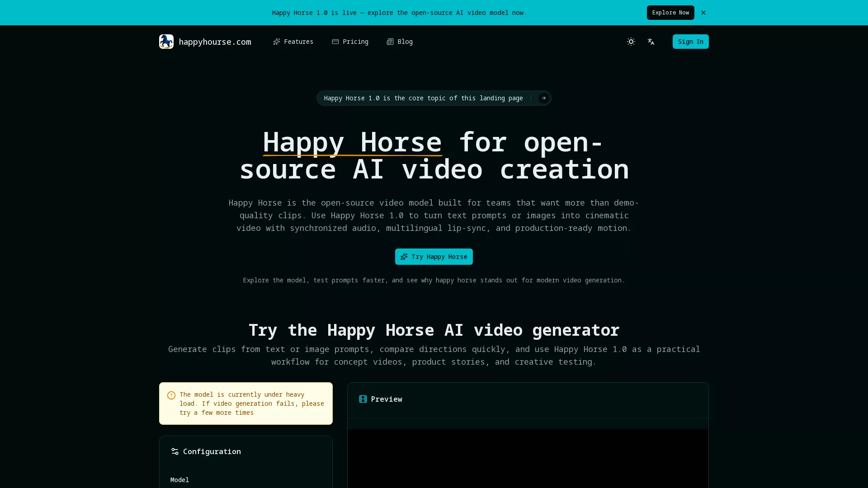The height and width of the screenshot is (488, 868).
Task: Click Explore Now in the top banner
Action: pyautogui.click(x=670, y=13)
